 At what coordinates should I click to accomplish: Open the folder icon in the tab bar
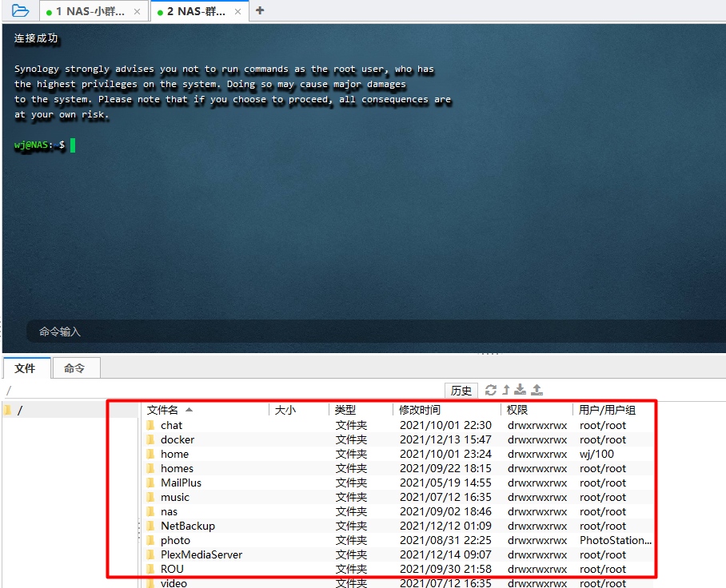click(x=20, y=10)
